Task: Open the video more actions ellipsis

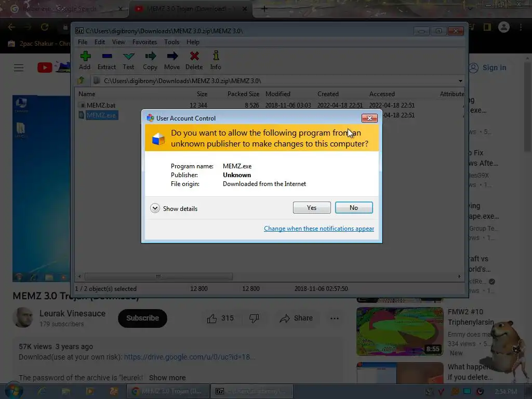Action: click(335, 318)
